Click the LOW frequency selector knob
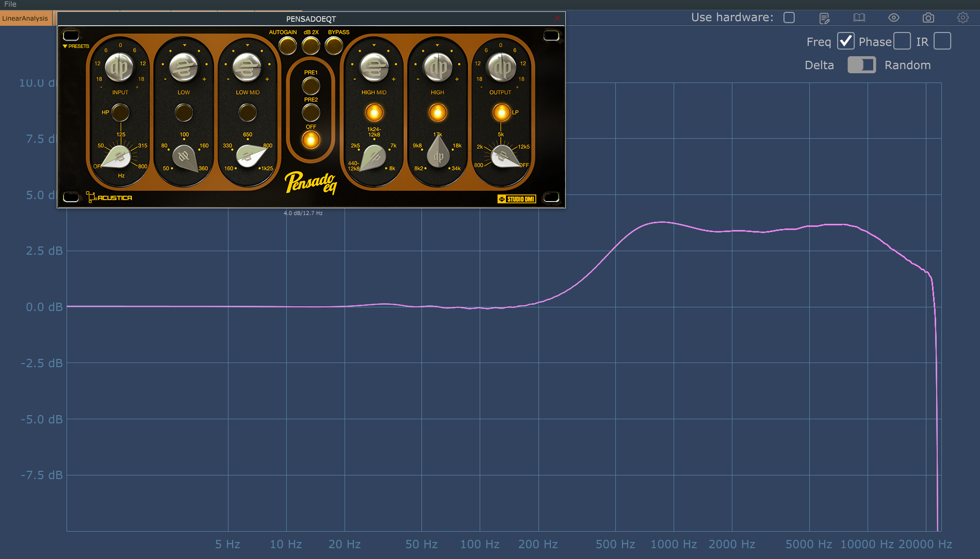Viewport: 980px width, 559px height. (185, 158)
